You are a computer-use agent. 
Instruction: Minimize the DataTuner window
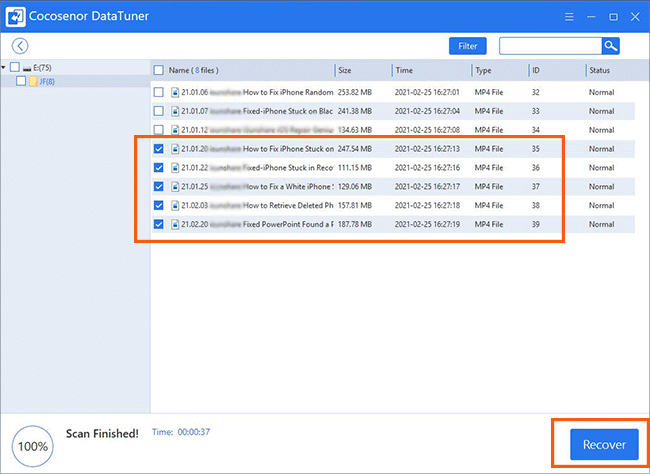pyautogui.click(x=591, y=17)
